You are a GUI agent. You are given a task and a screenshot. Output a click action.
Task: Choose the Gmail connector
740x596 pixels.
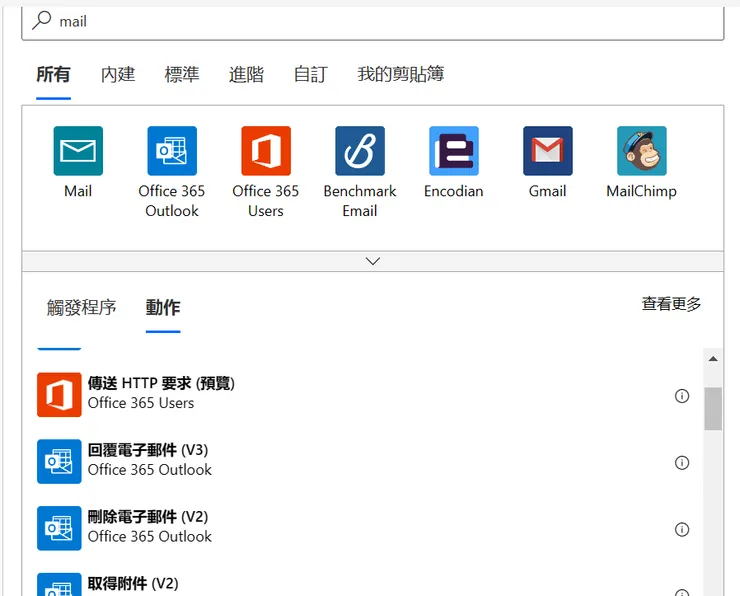[547, 151]
